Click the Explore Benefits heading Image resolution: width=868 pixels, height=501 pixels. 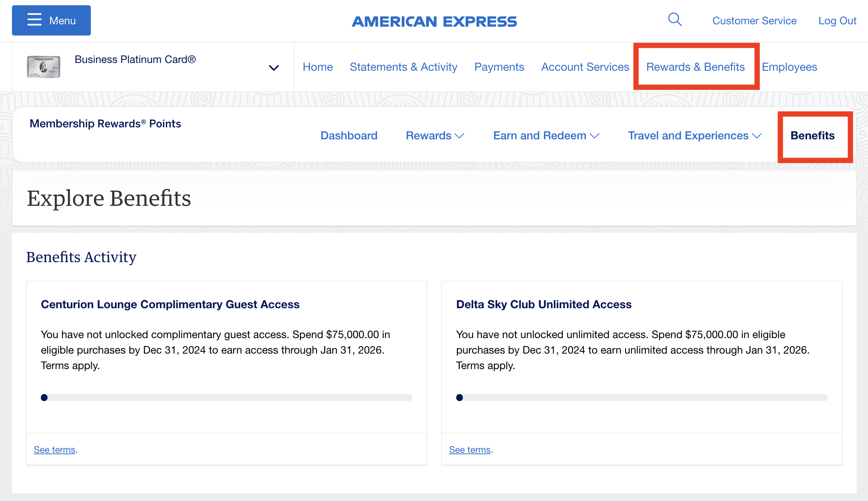tap(109, 198)
